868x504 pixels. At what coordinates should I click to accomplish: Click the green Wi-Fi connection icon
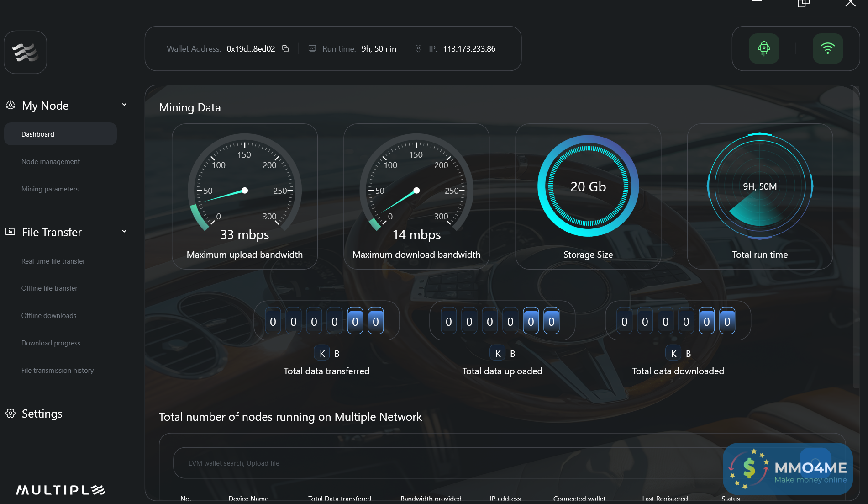828,48
